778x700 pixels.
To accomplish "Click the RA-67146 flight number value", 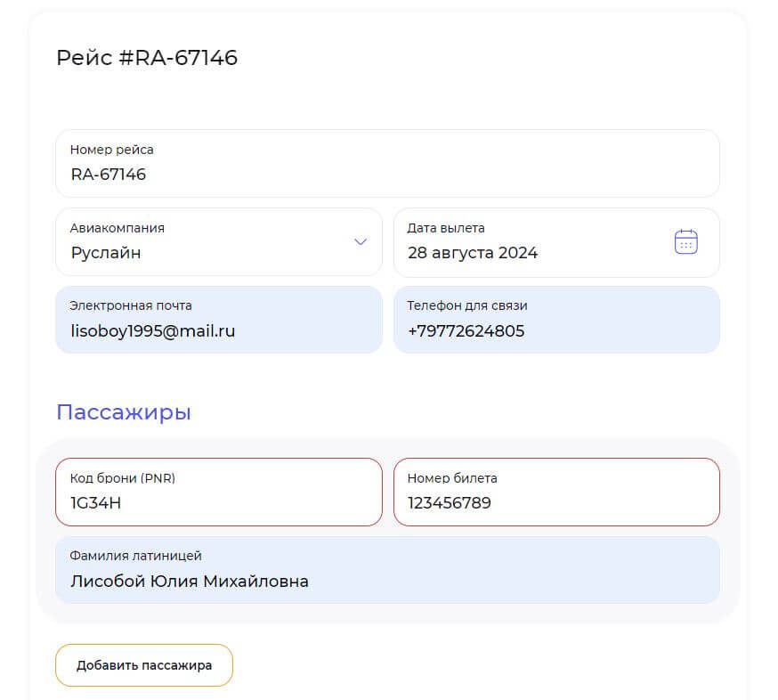I will 109,175.
